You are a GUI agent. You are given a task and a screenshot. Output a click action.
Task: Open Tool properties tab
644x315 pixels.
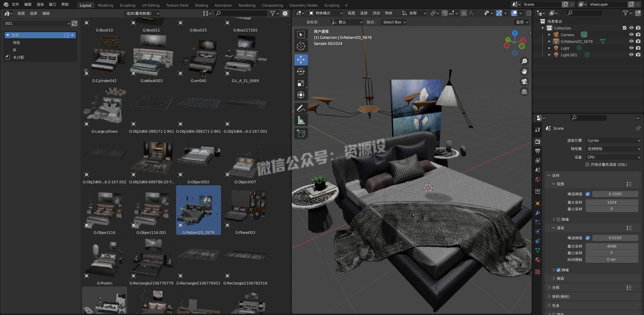538,129
